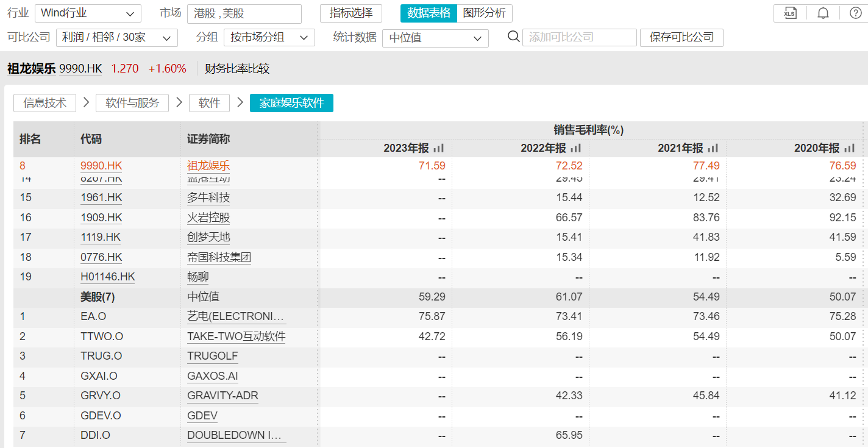Screen dimensions: 868x448
Task: Click the 71.59 value for 祖龙娱乐
Action: 433,166
